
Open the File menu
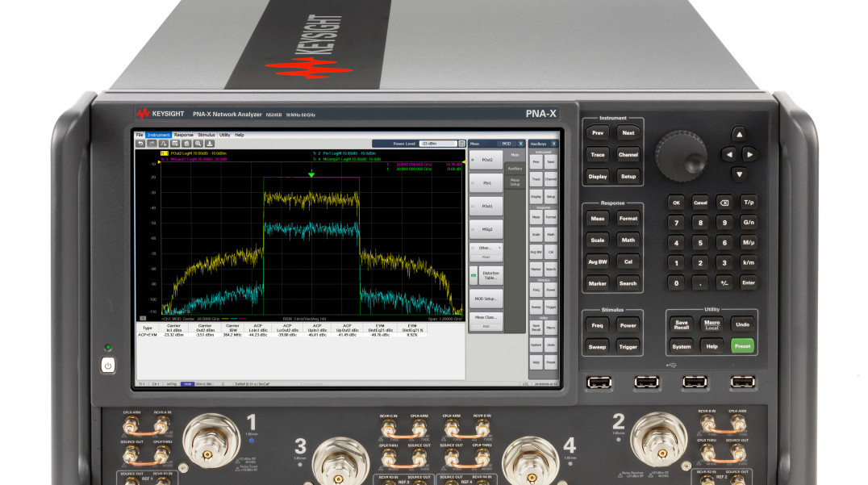(140, 135)
